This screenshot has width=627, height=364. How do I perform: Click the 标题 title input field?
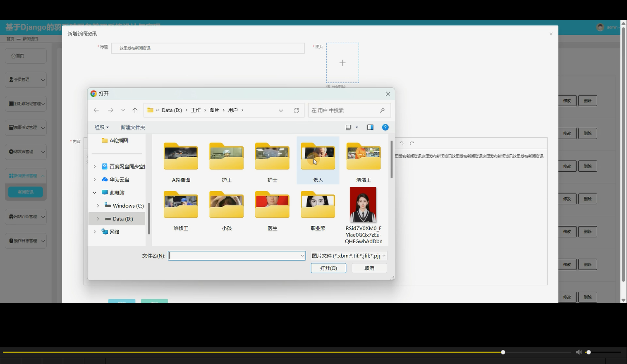point(208,48)
